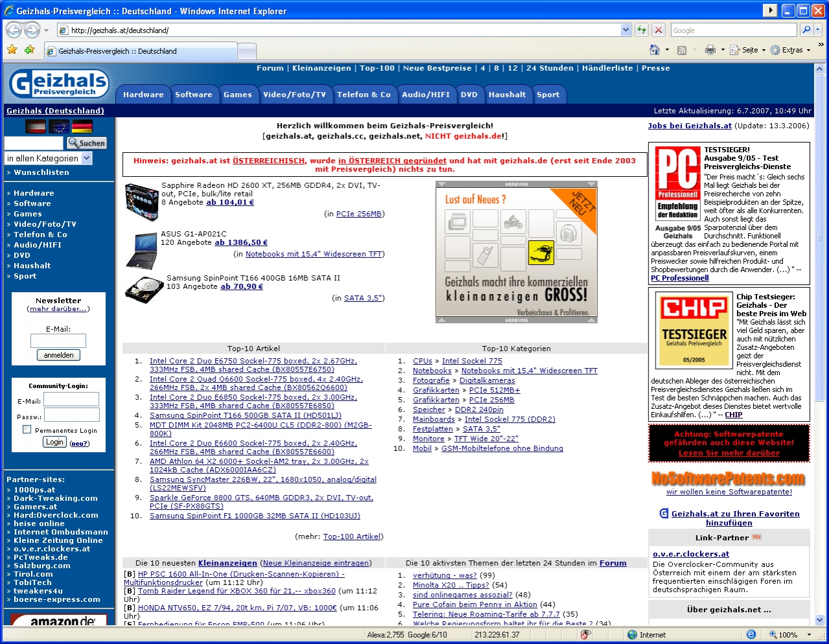Click the newsletter anmelden button
The image size is (829, 644).
coord(58,355)
